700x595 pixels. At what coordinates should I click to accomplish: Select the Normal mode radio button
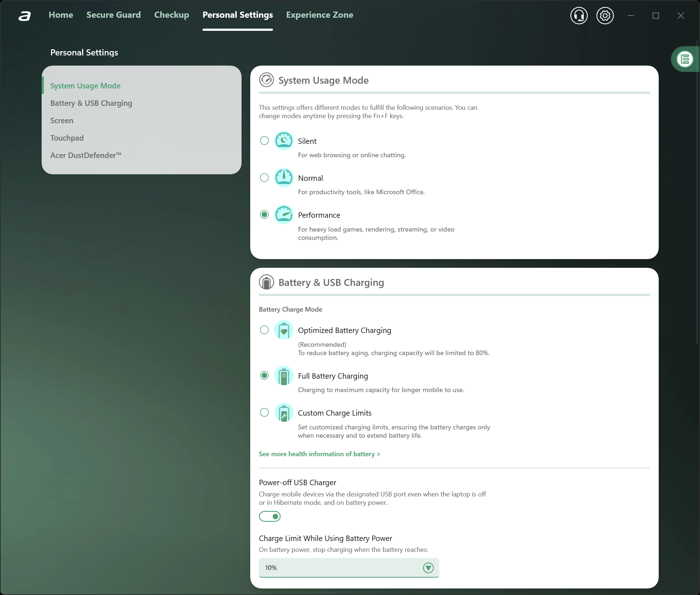point(264,178)
